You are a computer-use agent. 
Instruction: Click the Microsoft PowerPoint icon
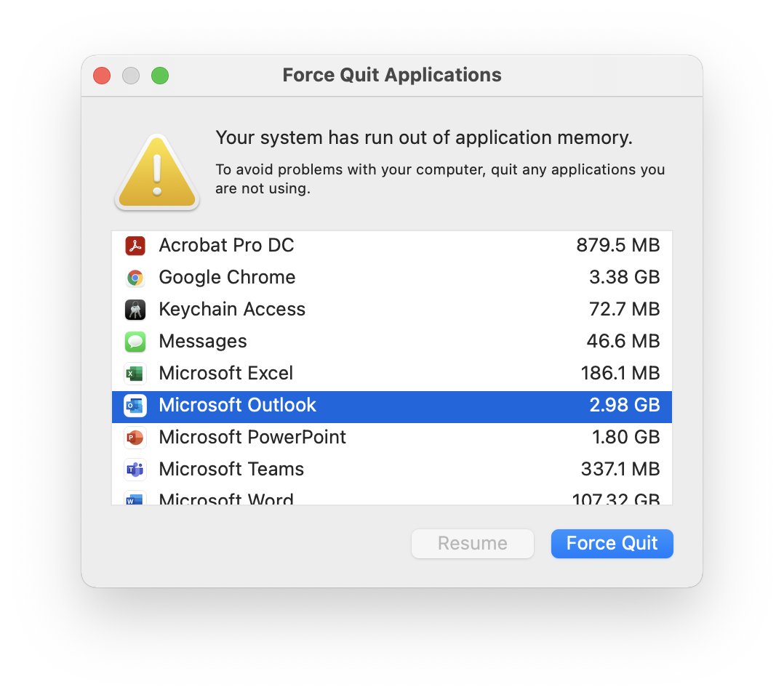[135, 438]
